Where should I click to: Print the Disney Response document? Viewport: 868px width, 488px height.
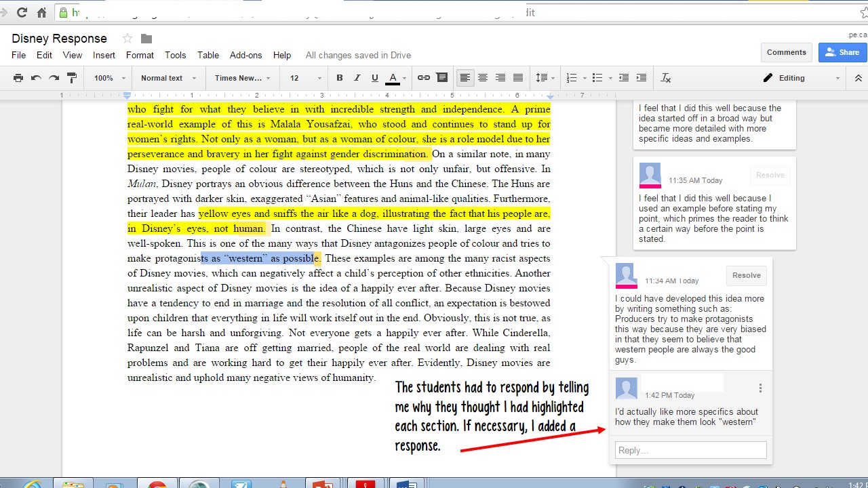pos(18,77)
